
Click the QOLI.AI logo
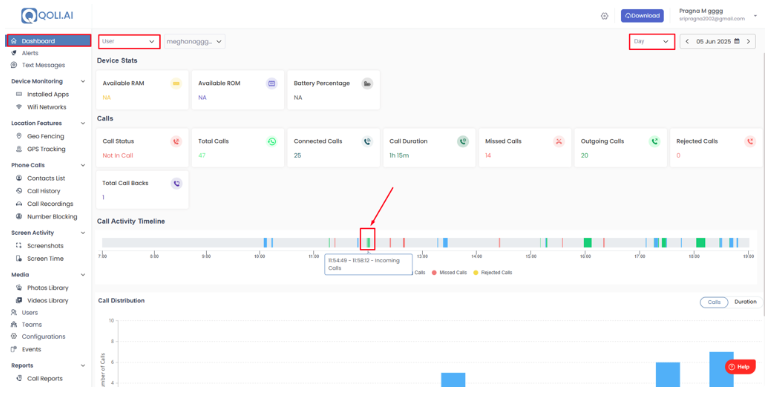(47, 16)
